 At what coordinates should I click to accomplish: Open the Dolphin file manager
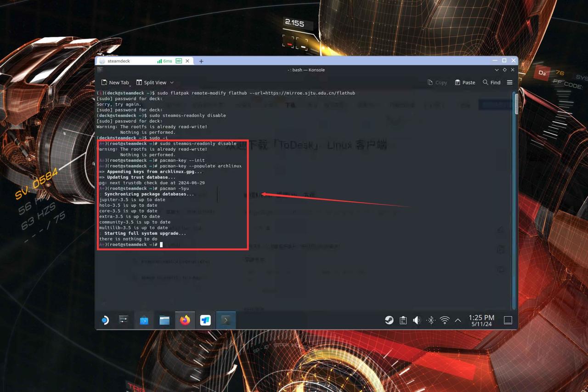(x=164, y=320)
